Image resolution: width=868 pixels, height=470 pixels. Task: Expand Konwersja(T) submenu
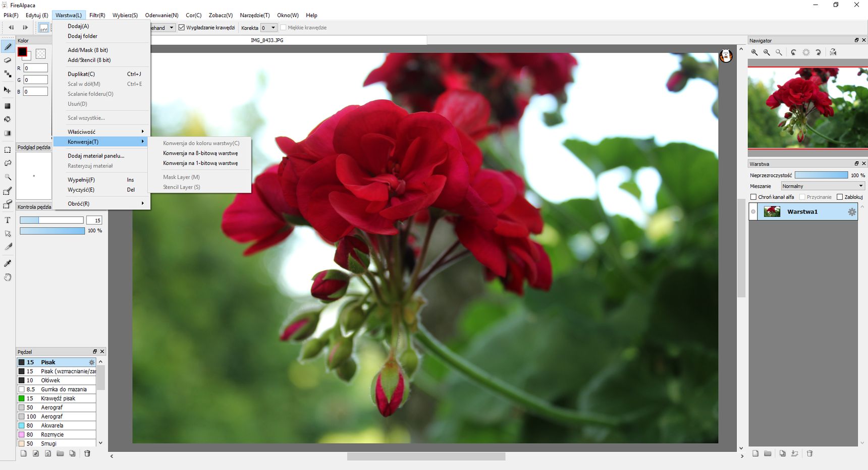point(101,142)
